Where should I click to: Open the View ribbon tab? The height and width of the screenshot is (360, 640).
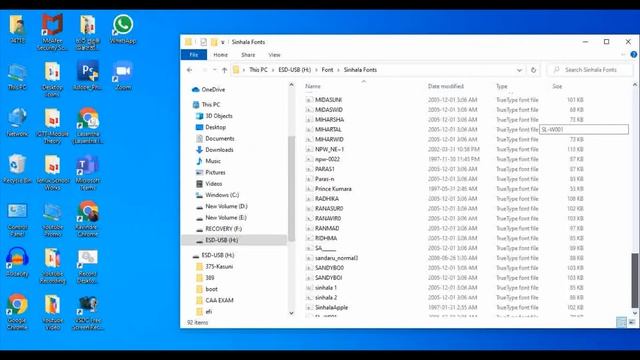tap(274, 55)
